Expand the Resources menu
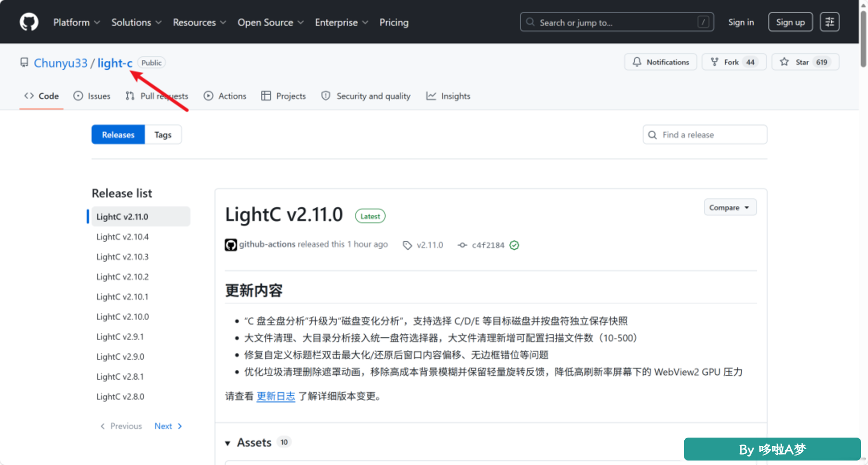Screen dimensions: 868x465 tap(200, 22)
